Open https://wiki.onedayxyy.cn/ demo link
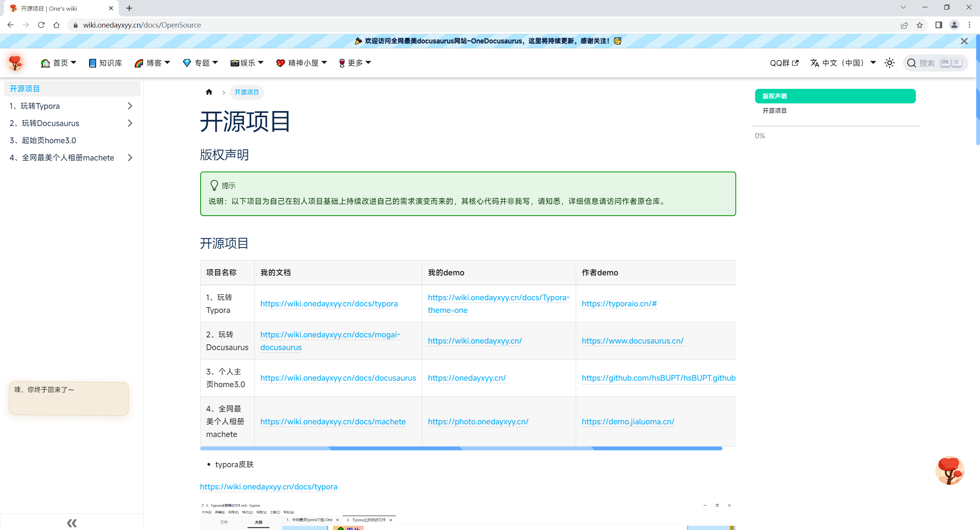 pyautogui.click(x=475, y=341)
